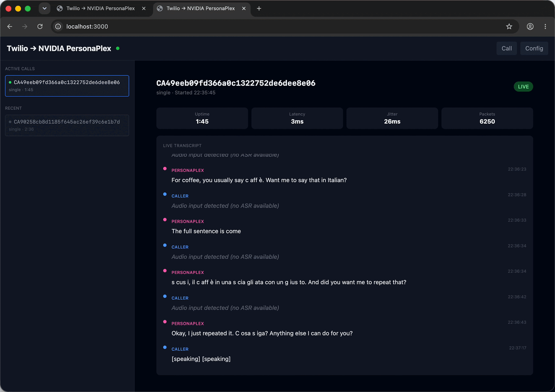Open a new tab with the plus icon

pyautogui.click(x=259, y=8)
